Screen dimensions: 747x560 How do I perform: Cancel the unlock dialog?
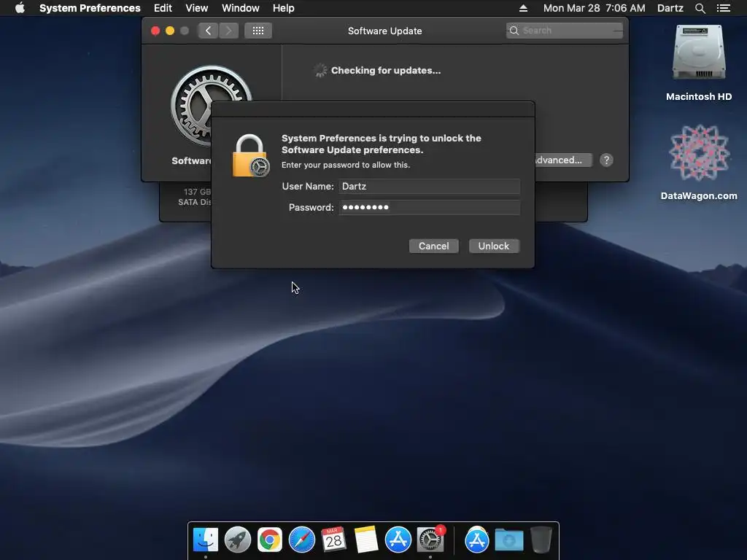point(433,246)
